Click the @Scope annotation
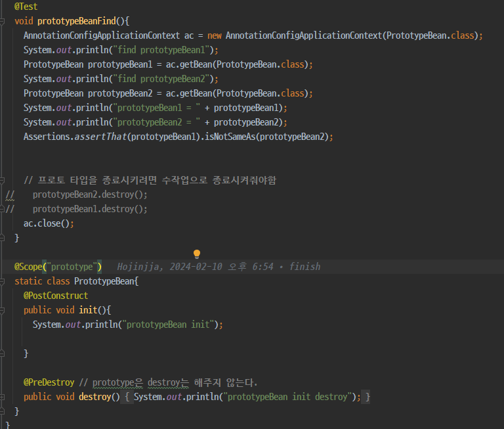 pos(28,267)
